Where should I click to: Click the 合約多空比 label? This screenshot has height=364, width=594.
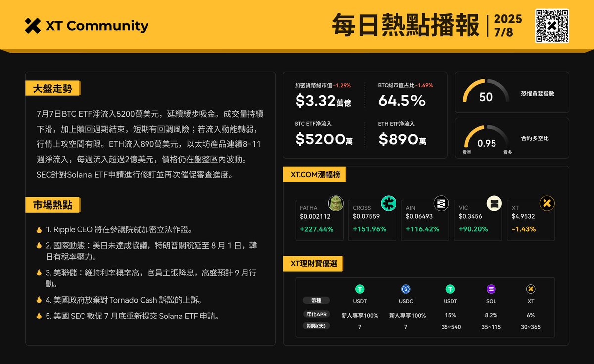click(x=535, y=138)
